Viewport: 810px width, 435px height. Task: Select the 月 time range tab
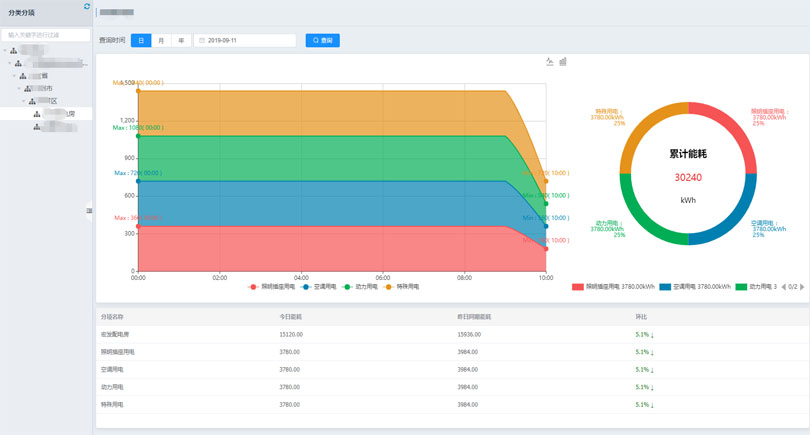(161, 41)
